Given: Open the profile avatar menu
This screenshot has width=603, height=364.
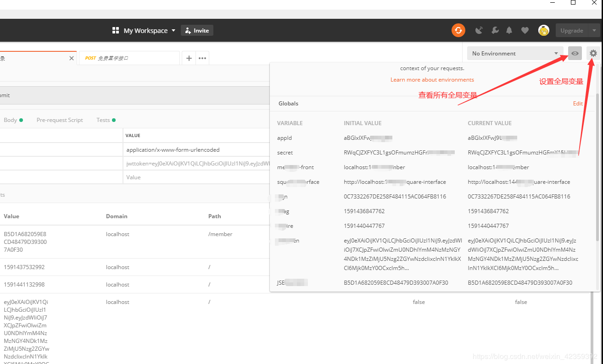Looking at the screenshot, I should [x=543, y=30].
